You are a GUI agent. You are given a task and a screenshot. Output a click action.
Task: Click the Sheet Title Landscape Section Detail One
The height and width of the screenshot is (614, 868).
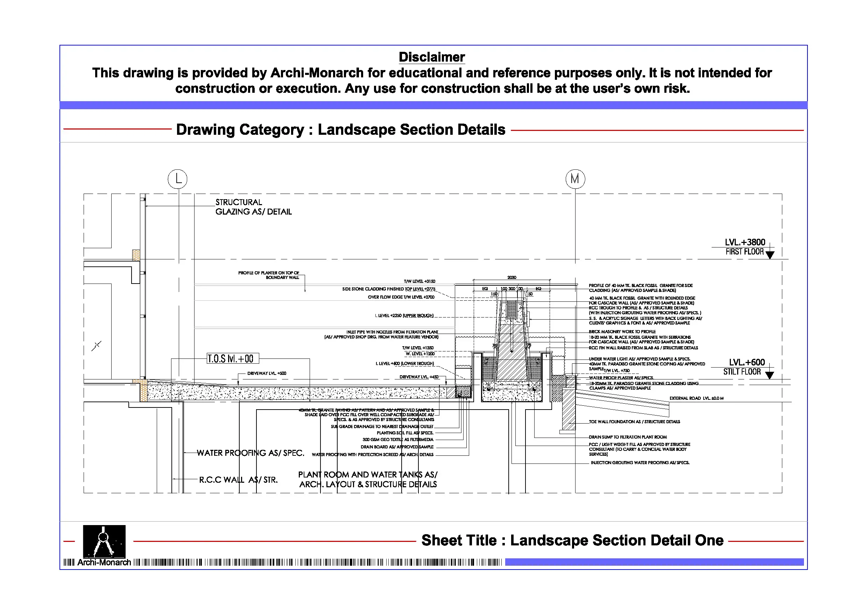click(x=572, y=540)
